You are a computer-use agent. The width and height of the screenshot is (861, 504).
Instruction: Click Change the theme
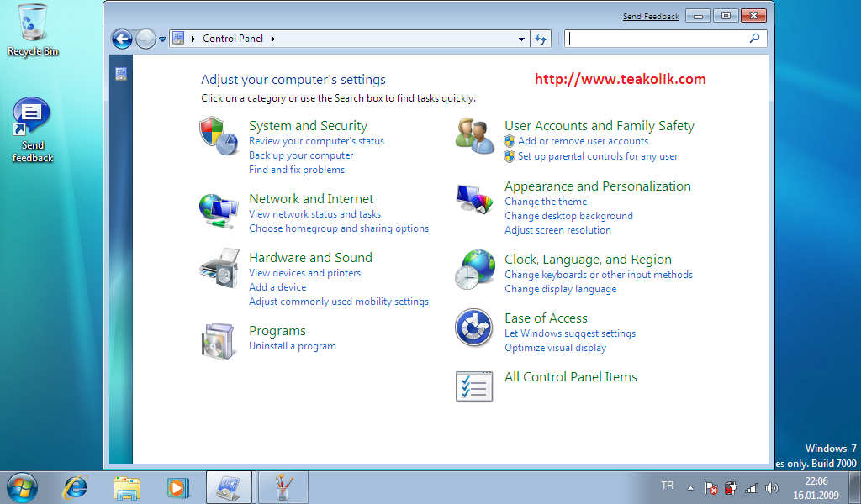click(546, 202)
